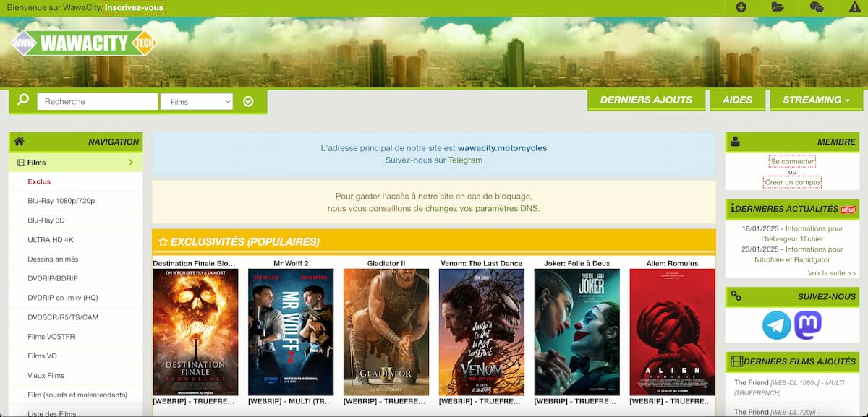Click the Mr Wolff 2 title text
This screenshot has height=417, width=868.
(x=291, y=263)
